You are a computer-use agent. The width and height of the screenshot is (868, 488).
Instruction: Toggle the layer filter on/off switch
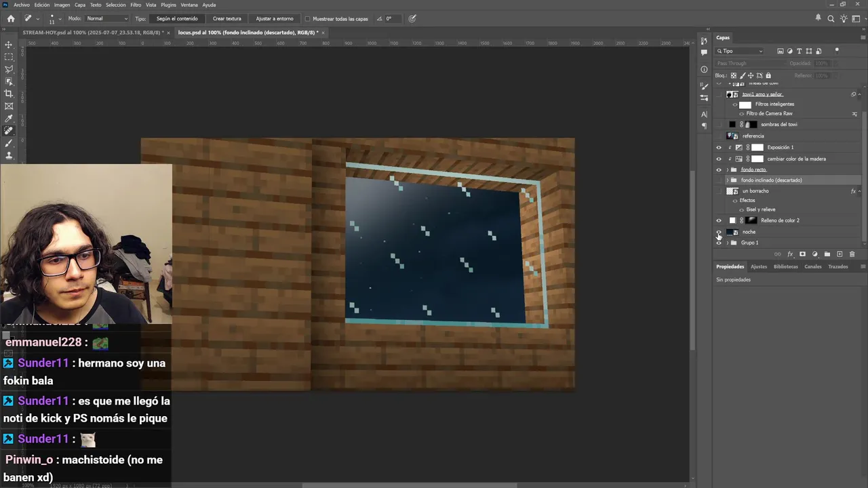(837, 50)
